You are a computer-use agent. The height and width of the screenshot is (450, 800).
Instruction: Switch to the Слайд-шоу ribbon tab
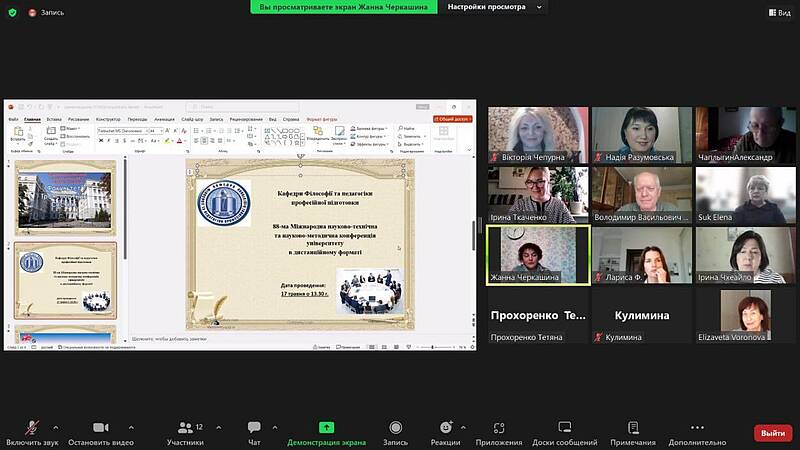click(192, 119)
